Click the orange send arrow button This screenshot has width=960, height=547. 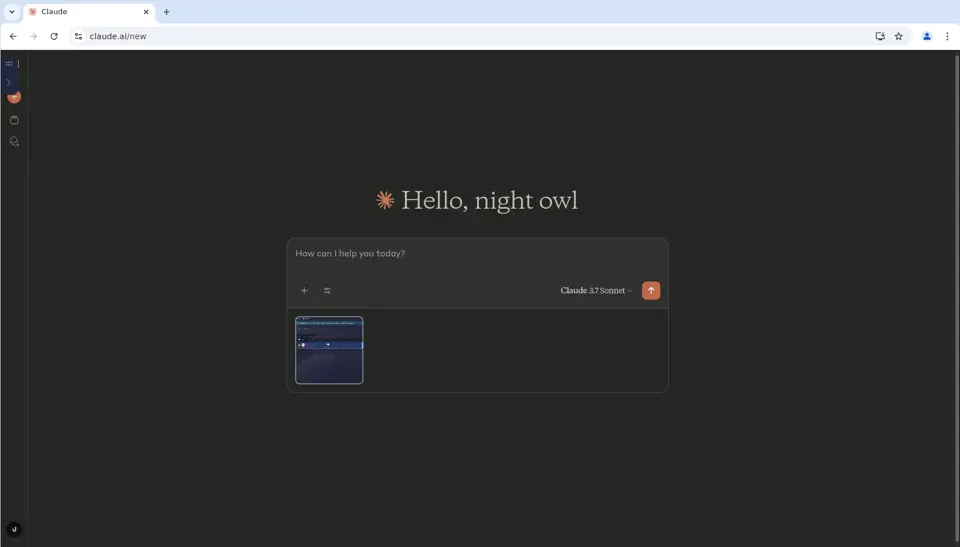point(651,290)
